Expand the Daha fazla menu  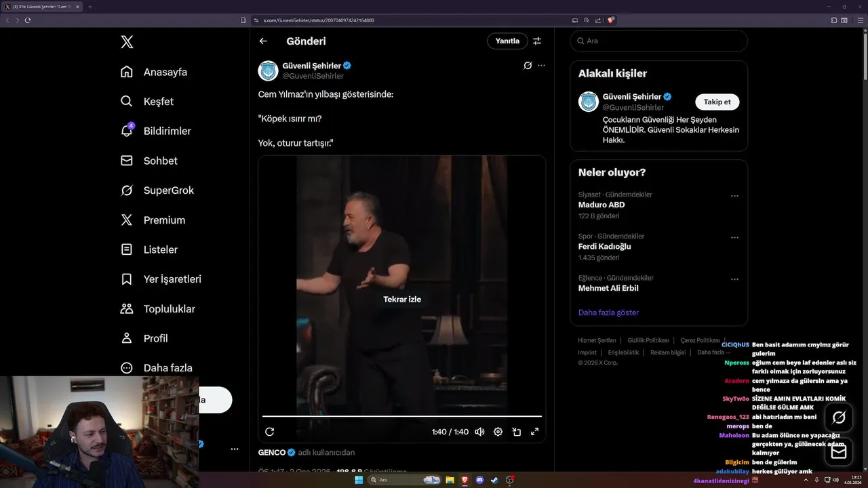point(156,368)
